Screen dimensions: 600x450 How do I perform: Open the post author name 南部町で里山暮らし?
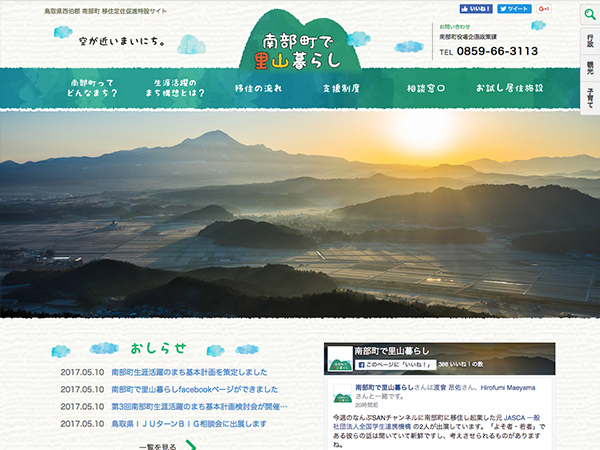[x=385, y=388]
